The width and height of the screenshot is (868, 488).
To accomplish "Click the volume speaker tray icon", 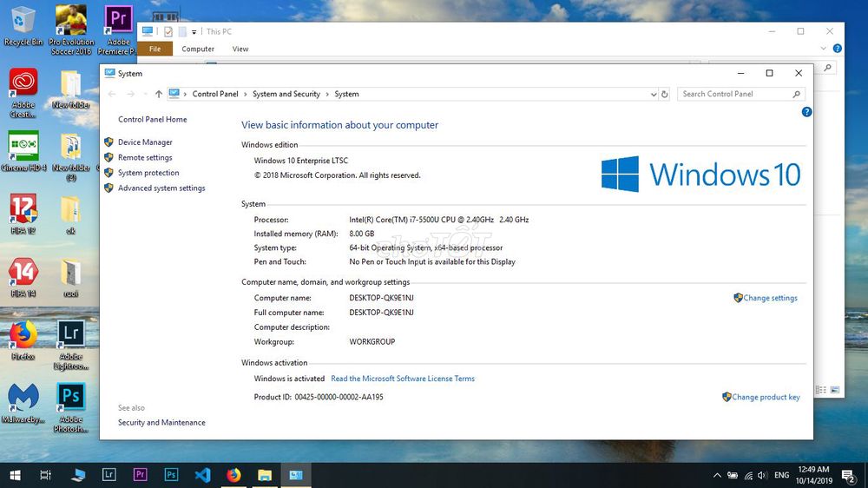I will click(x=763, y=475).
